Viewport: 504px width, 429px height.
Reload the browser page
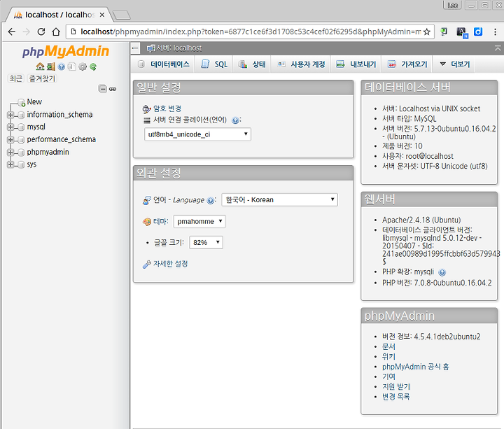click(41, 31)
